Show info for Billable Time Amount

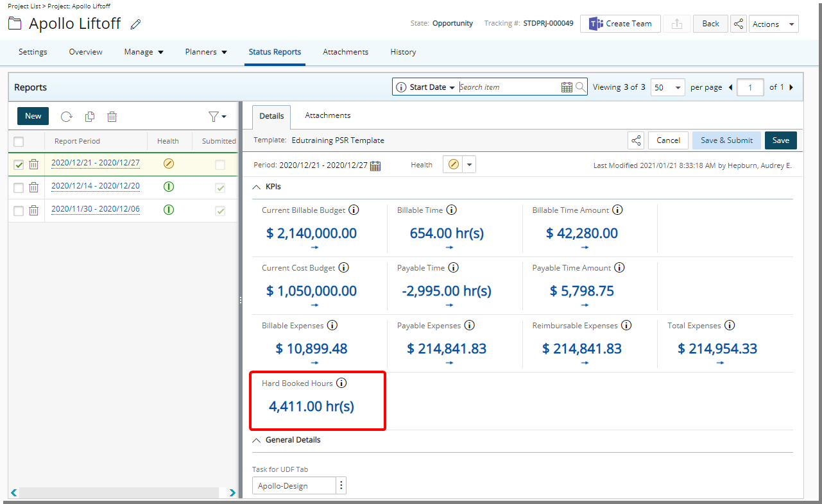tap(618, 210)
